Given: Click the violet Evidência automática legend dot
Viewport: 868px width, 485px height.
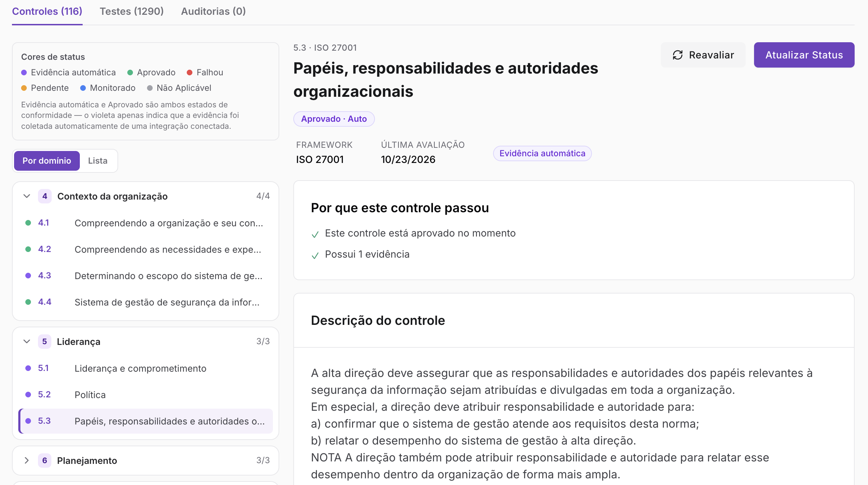Looking at the screenshot, I should (x=24, y=73).
